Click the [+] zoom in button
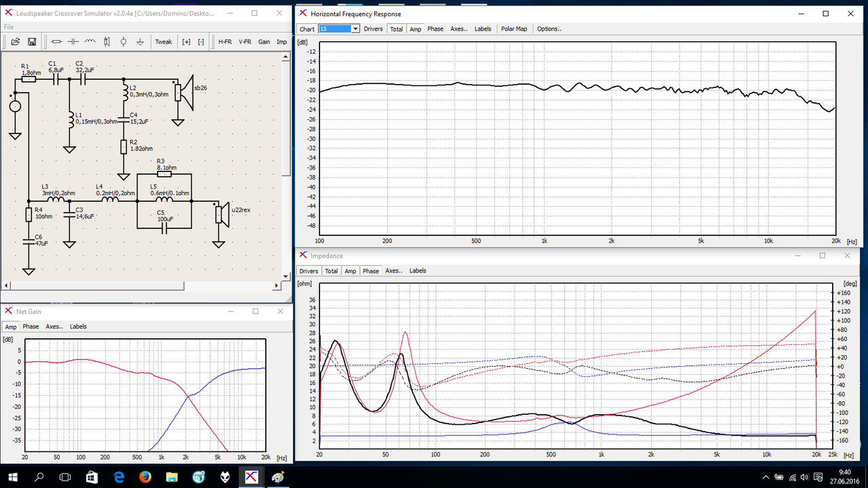The width and height of the screenshot is (868, 488). click(186, 41)
